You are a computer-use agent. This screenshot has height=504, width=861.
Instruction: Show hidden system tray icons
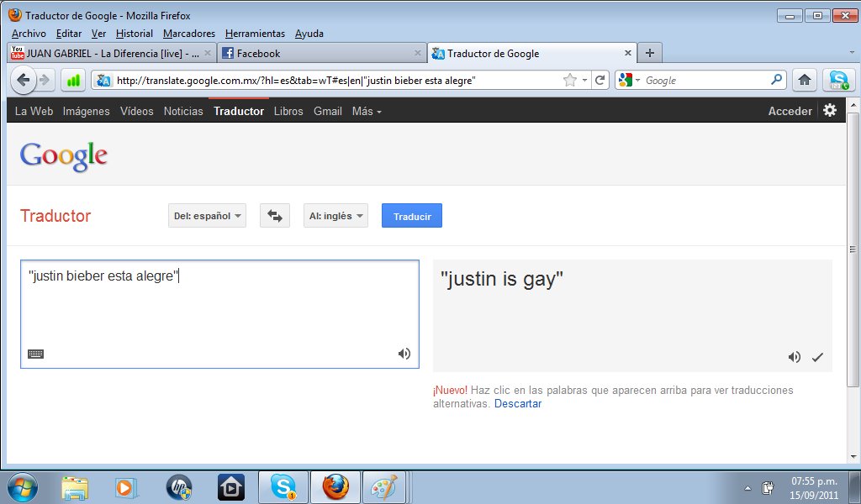[747, 487]
